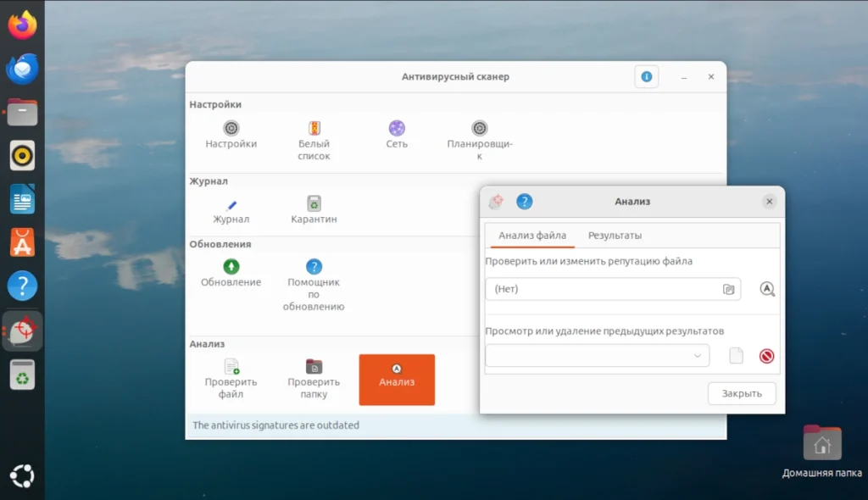The image size is (868, 500).
Task: Open Firefox from the dock
Action: click(22, 25)
